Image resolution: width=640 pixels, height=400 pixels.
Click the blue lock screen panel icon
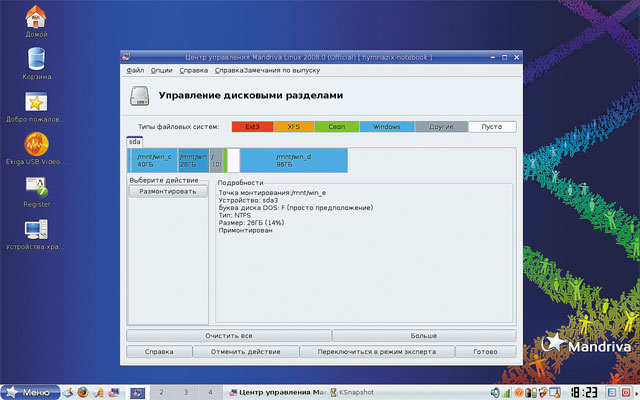point(612,393)
